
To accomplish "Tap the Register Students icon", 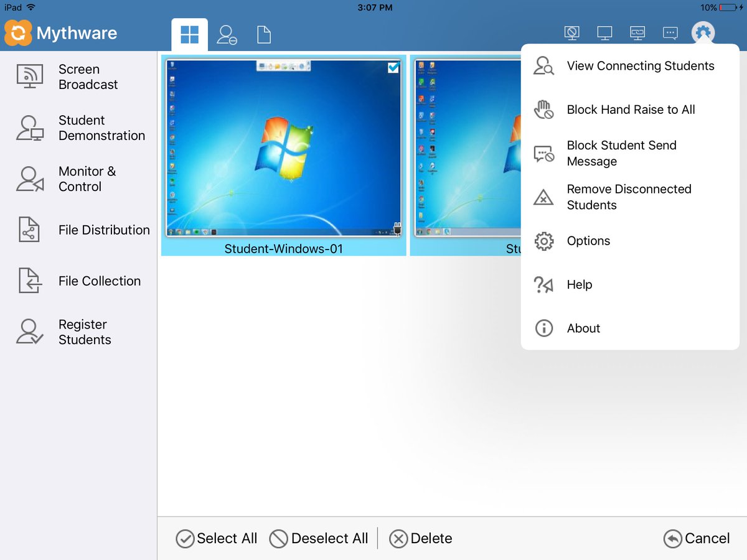I will click(x=29, y=332).
